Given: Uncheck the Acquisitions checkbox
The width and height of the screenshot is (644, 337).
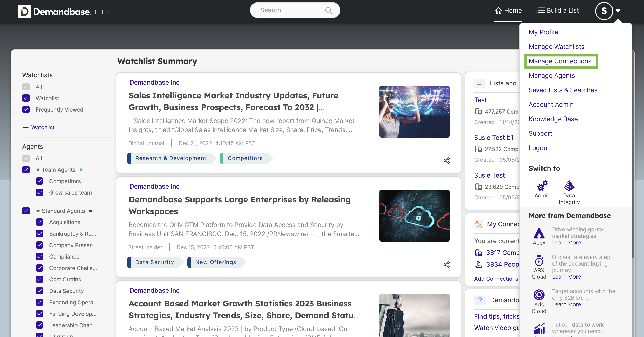Looking at the screenshot, I should point(40,222).
